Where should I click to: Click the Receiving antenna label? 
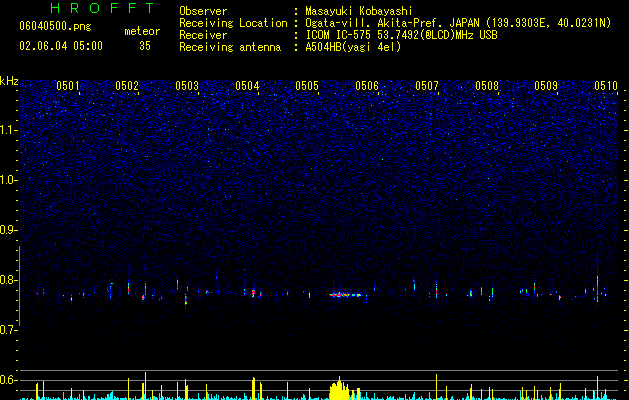tap(230, 47)
